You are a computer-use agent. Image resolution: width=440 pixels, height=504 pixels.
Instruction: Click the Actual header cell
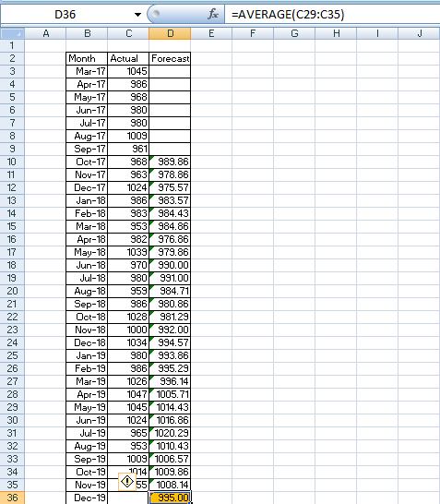128,58
